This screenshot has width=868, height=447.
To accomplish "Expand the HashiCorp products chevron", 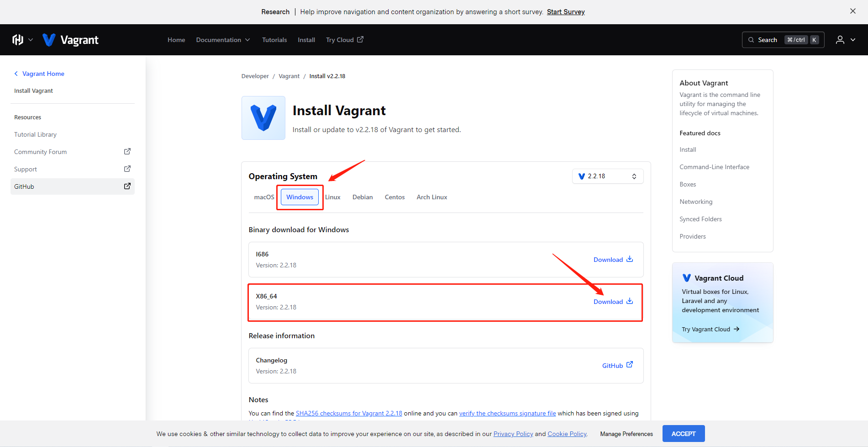I will [x=31, y=40].
